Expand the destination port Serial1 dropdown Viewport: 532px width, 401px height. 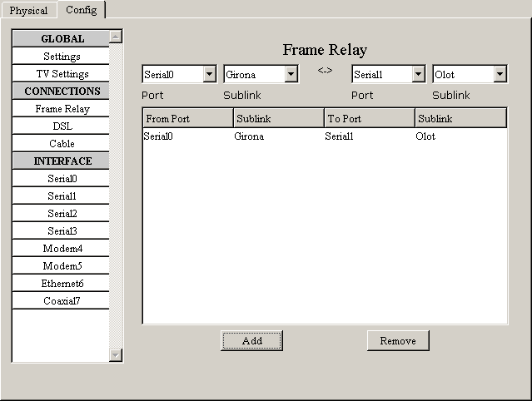pyautogui.click(x=418, y=75)
